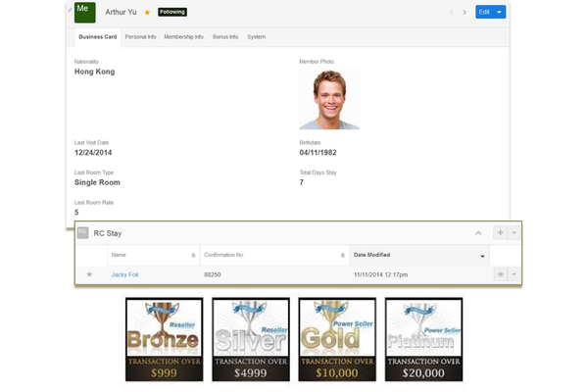Toggle the Following status badge
Viewport: 588px width, 392px height.
click(171, 13)
